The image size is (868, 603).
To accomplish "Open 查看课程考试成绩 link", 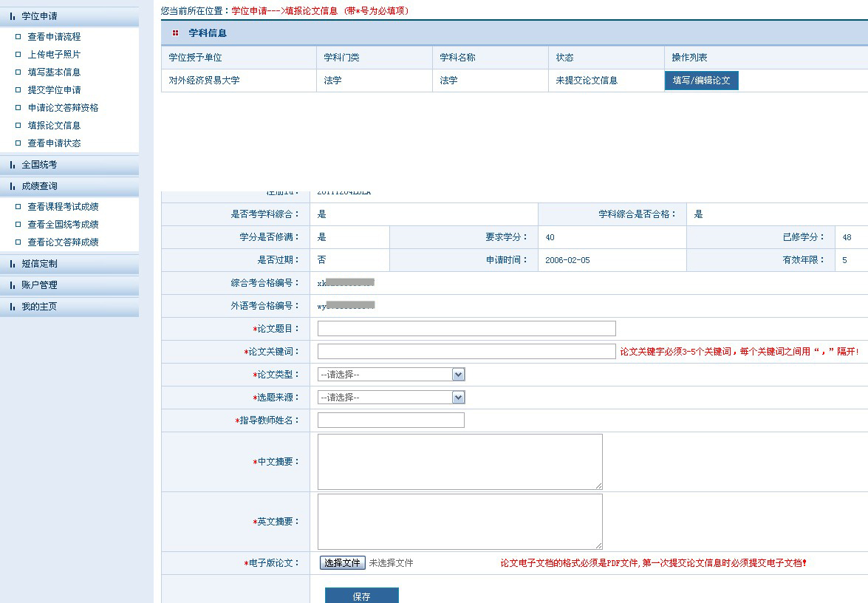I will [x=63, y=206].
